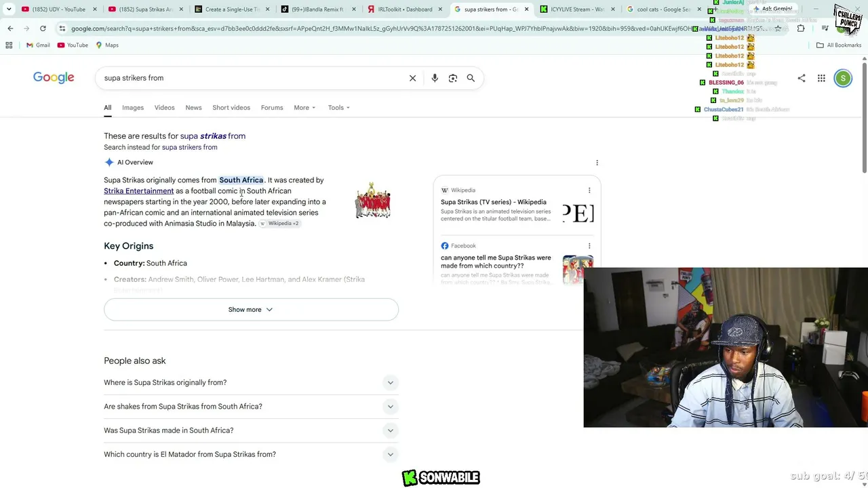868x488 pixels.
Task: Click the AI Overview sparkle icon
Action: point(109,163)
